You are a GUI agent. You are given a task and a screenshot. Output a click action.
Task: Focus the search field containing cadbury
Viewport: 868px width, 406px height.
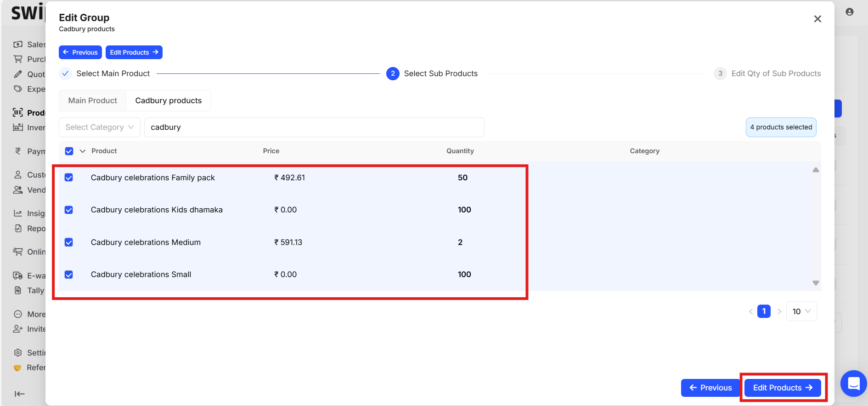click(x=314, y=127)
